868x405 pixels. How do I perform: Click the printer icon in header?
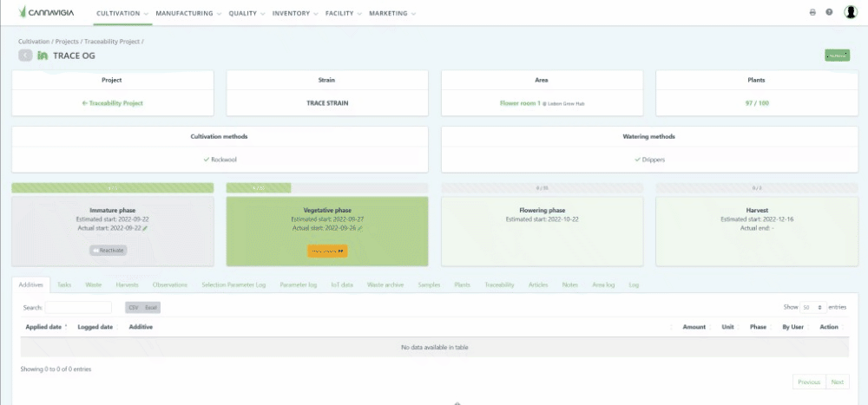point(812,13)
